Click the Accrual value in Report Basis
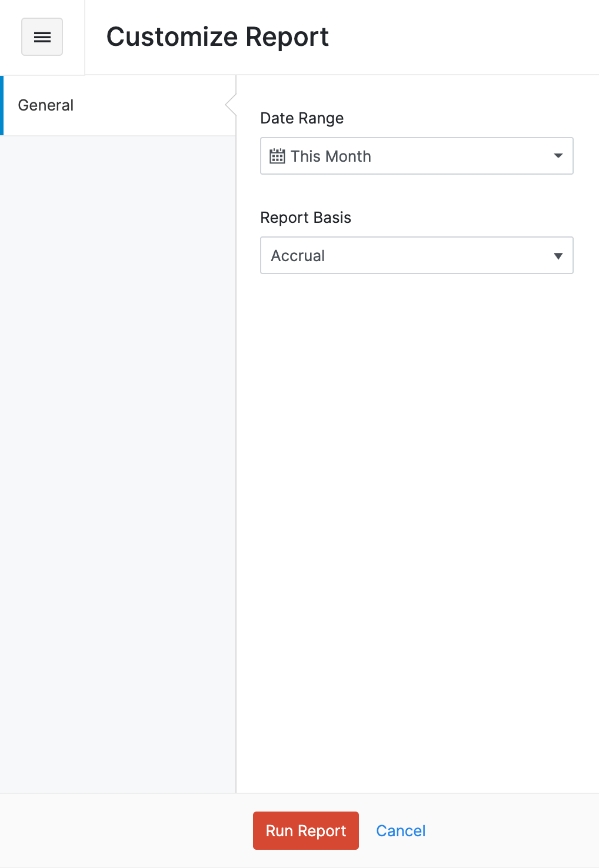The image size is (599, 868). point(298,256)
